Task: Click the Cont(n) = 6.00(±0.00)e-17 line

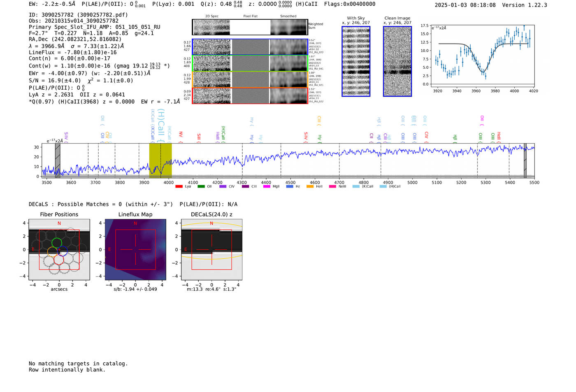Action: click(x=70, y=58)
